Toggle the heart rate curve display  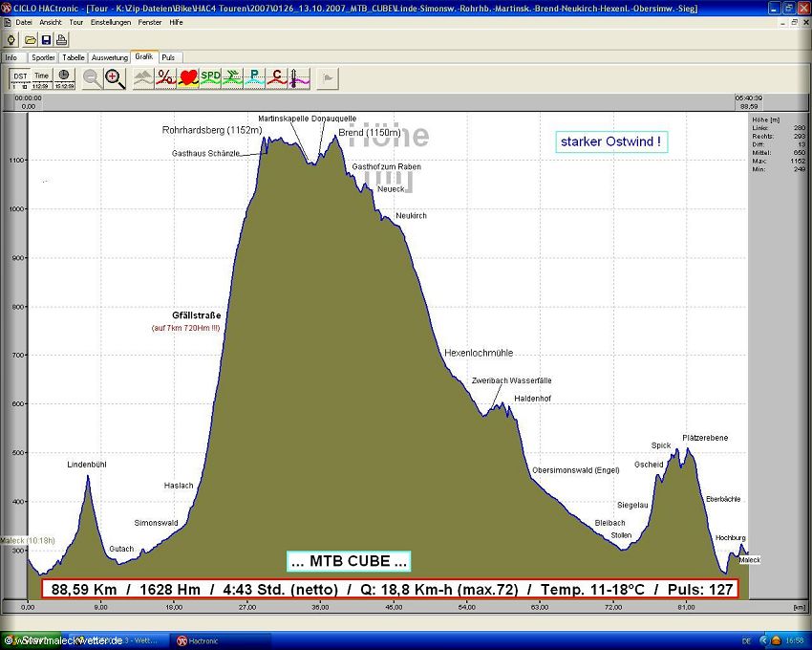(188, 78)
